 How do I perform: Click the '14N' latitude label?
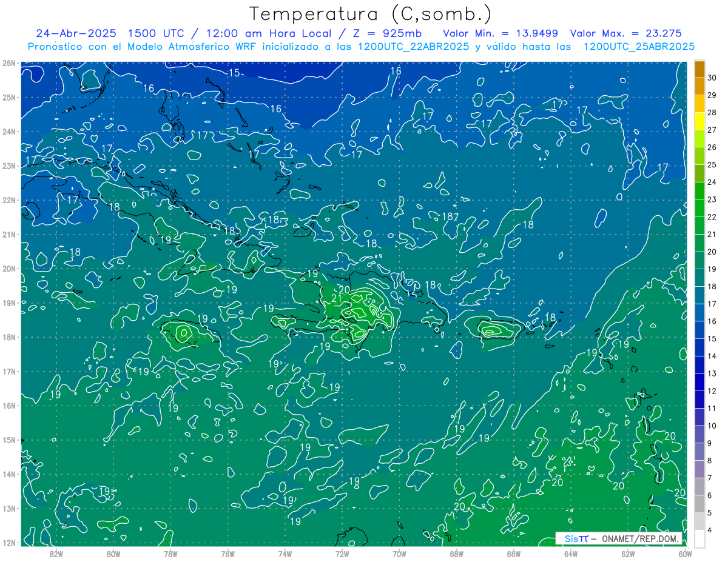pos(8,474)
